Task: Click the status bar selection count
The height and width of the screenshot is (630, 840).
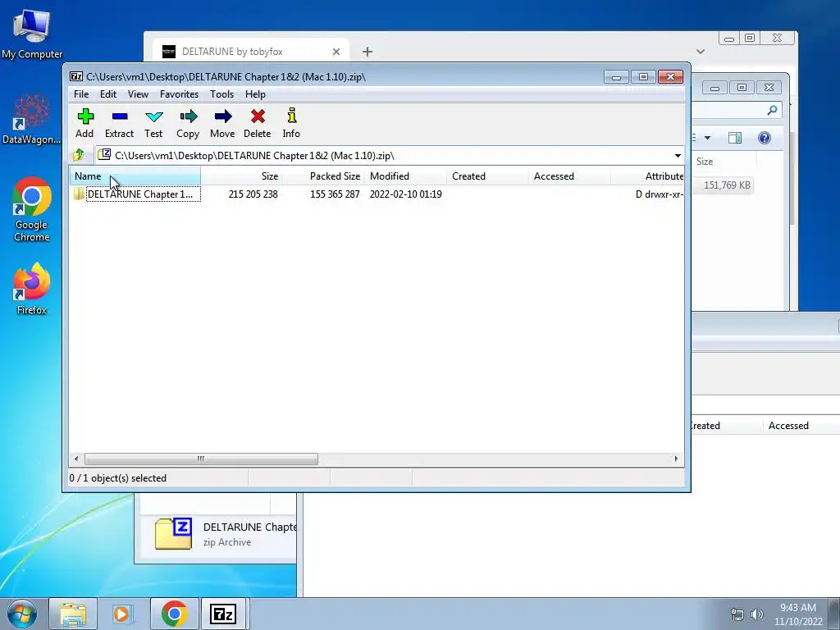Action: coord(118,478)
